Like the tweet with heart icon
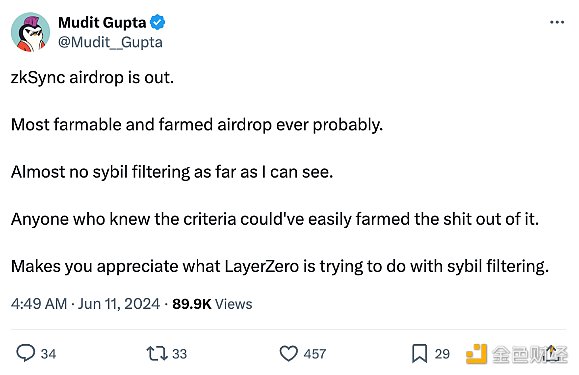This screenshot has width=579, height=375. (x=288, y=353)
